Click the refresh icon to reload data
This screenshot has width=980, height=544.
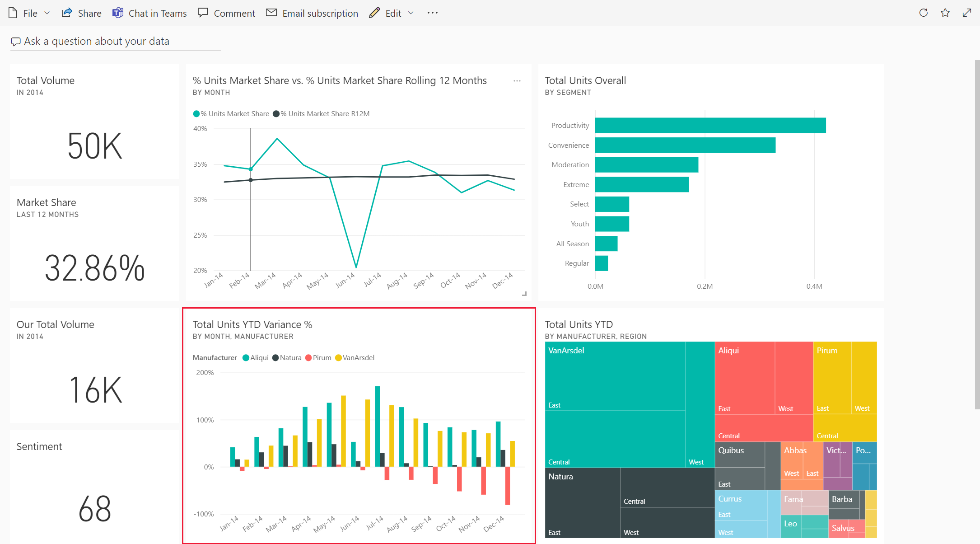tap(923, 13)
